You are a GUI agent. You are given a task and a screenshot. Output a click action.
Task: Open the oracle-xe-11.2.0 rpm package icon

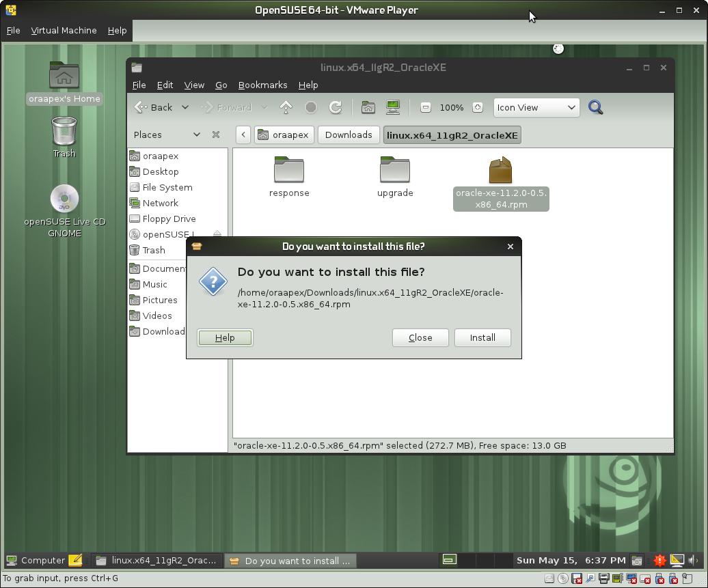[x=501, y=171]
